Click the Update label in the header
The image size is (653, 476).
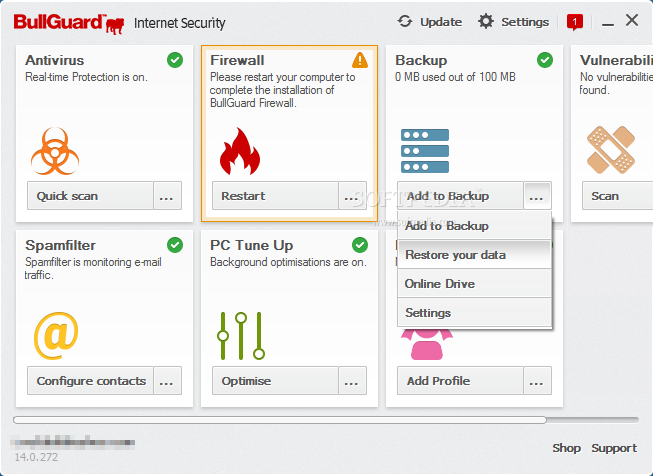coord(441,22)
